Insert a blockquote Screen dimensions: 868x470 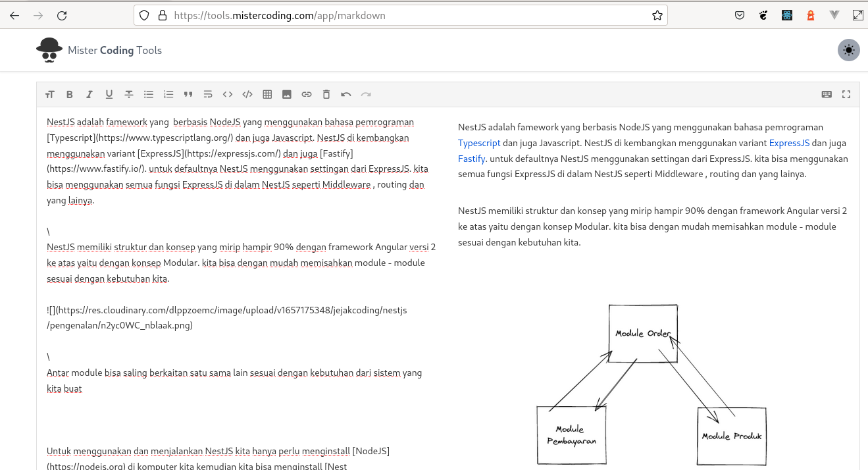click(x=188, y=94)
